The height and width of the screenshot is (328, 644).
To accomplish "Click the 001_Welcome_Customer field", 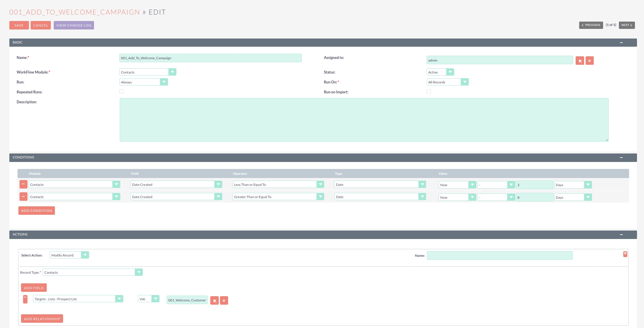I will click(187, 300).
